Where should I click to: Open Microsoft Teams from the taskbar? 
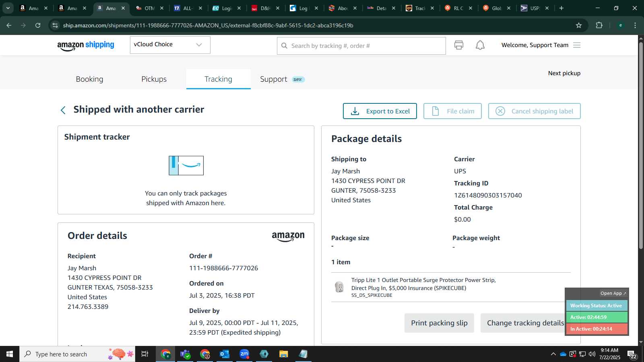[185, 354]
